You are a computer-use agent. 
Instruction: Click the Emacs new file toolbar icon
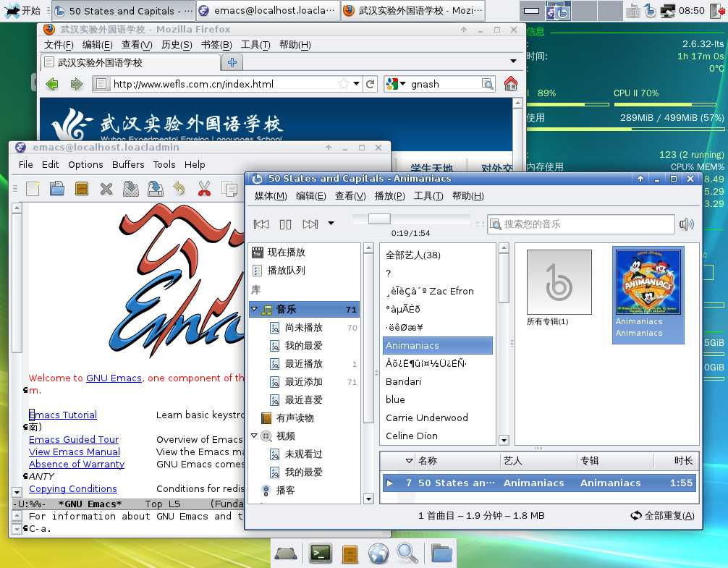pyautogui.click(x=33, y=189)
